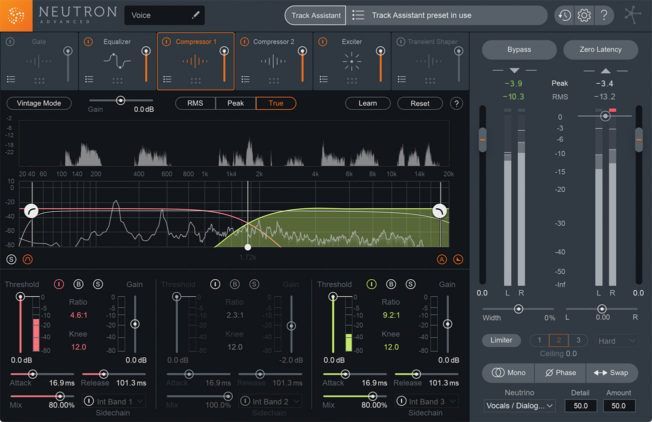Click the Swap channels button
This screenshot has width=652, height=422.
click(x=611, y=373)
